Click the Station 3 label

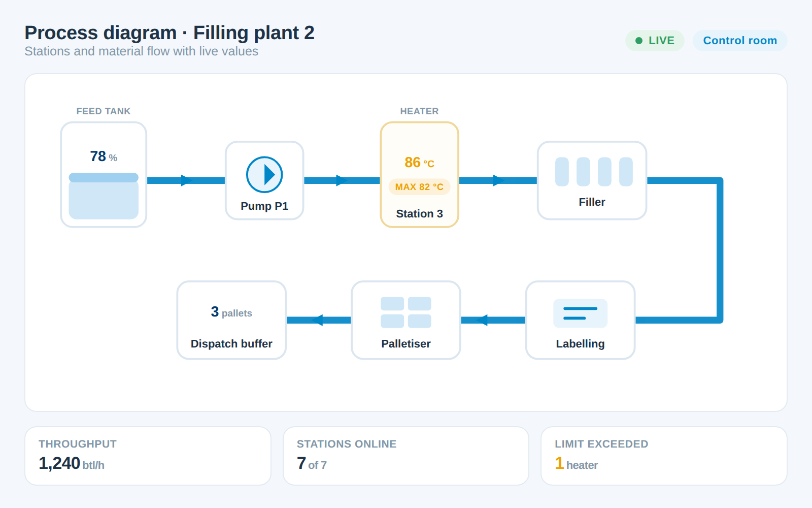point(420,214)
